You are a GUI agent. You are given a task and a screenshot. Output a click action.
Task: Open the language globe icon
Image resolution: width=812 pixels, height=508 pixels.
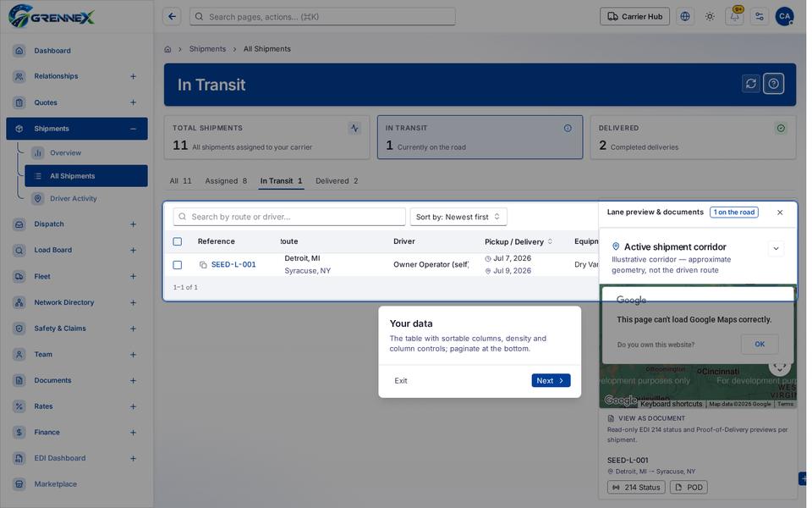point(684,17)
